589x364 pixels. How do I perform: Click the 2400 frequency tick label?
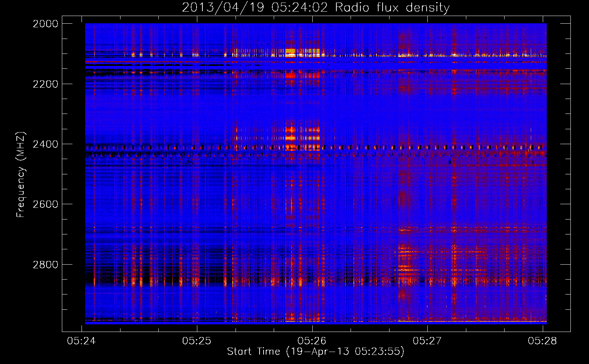click(46, 144)
